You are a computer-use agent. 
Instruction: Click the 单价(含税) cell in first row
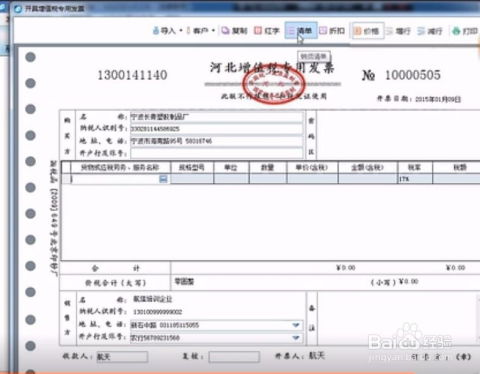pyautogui.click(x=313, y=179)
